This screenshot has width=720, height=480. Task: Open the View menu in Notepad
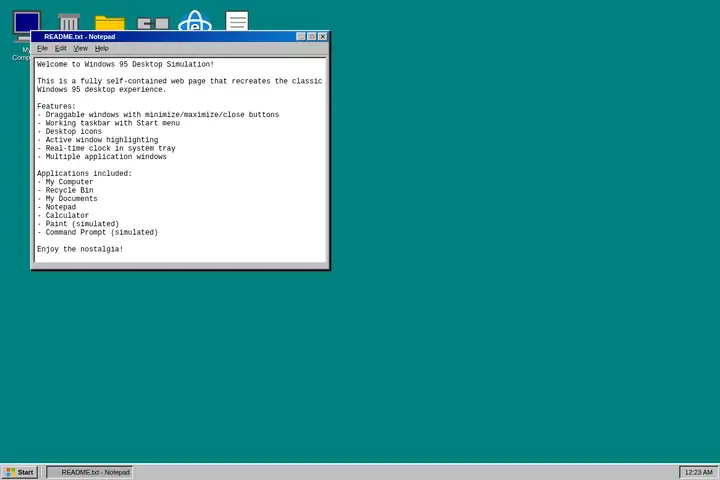(x=80, y=48)
